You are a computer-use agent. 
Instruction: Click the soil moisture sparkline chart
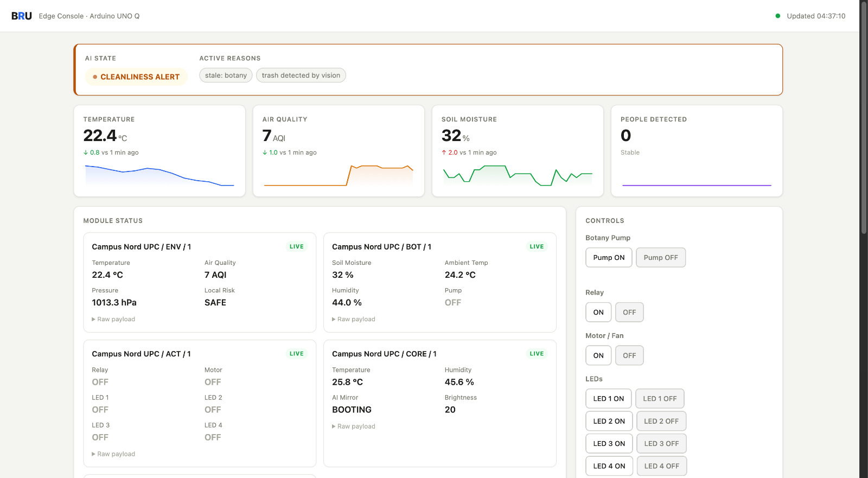click(x=518, y=175)
